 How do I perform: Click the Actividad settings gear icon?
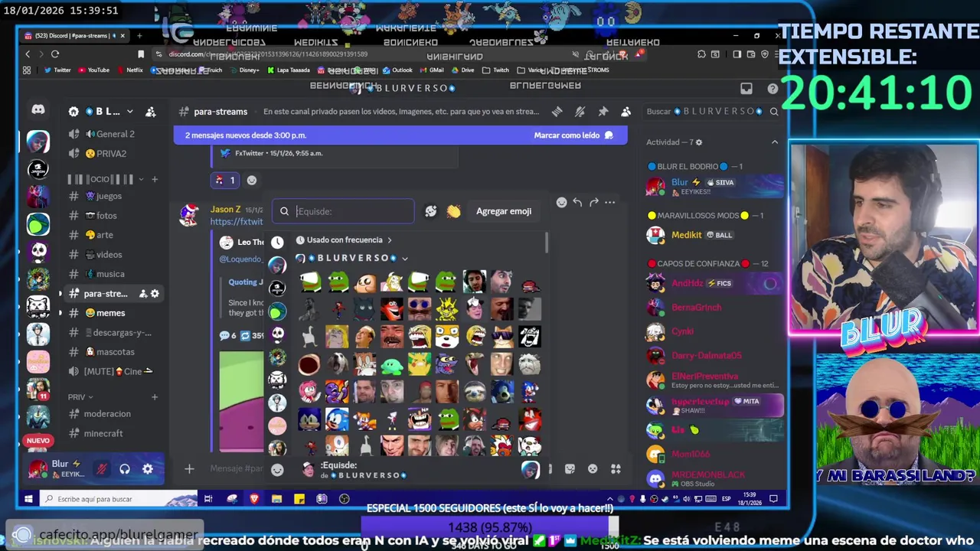pos(698,142)
